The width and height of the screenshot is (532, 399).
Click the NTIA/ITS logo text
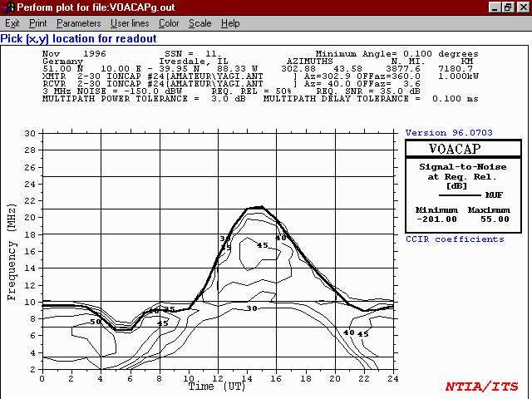pyautogui.click(x=482, y=387)
